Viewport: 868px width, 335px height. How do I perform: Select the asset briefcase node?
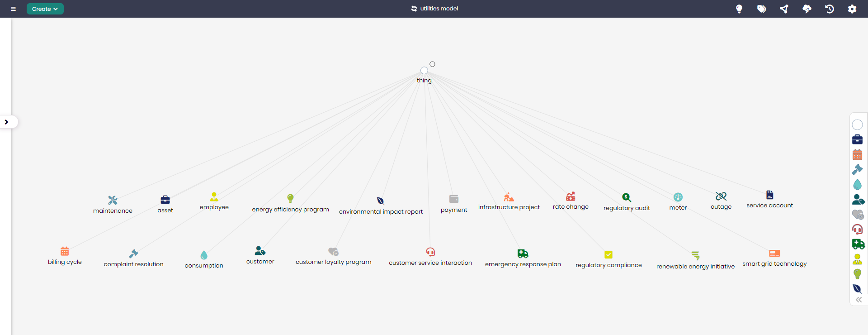(x=165, y=200)
